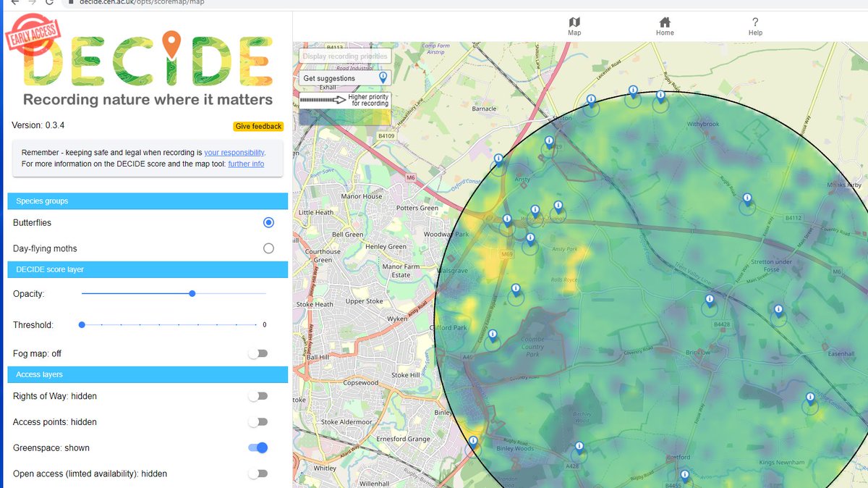
Task: Enable the Access points layer toggle
Action: pos(258,422)
